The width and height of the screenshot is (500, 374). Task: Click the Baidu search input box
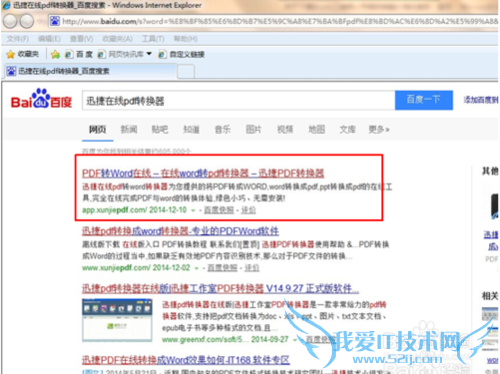(x=238, y=100)
